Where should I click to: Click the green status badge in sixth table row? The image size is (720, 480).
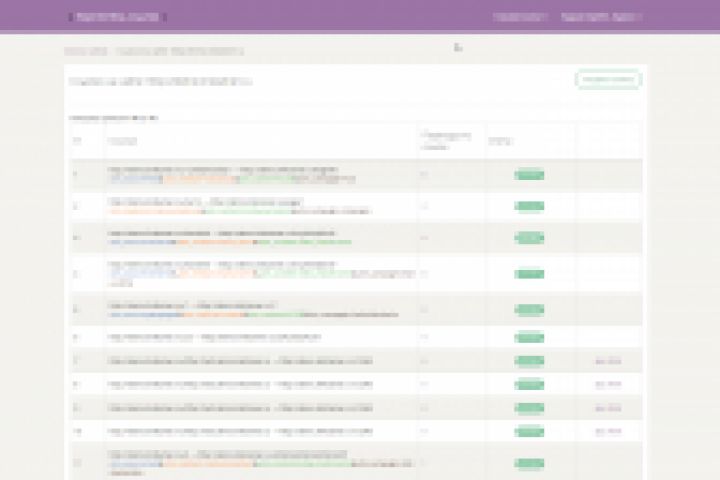[529, 337]
